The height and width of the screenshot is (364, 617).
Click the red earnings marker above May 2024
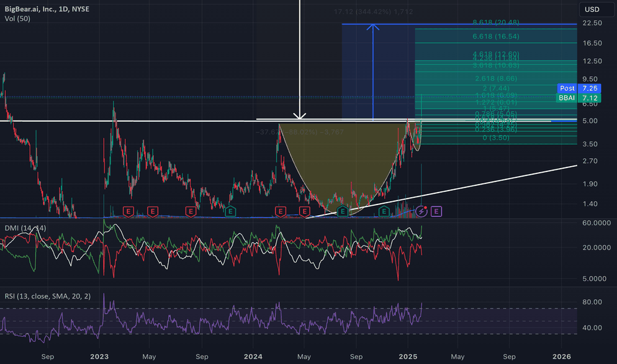click(305, 212)
